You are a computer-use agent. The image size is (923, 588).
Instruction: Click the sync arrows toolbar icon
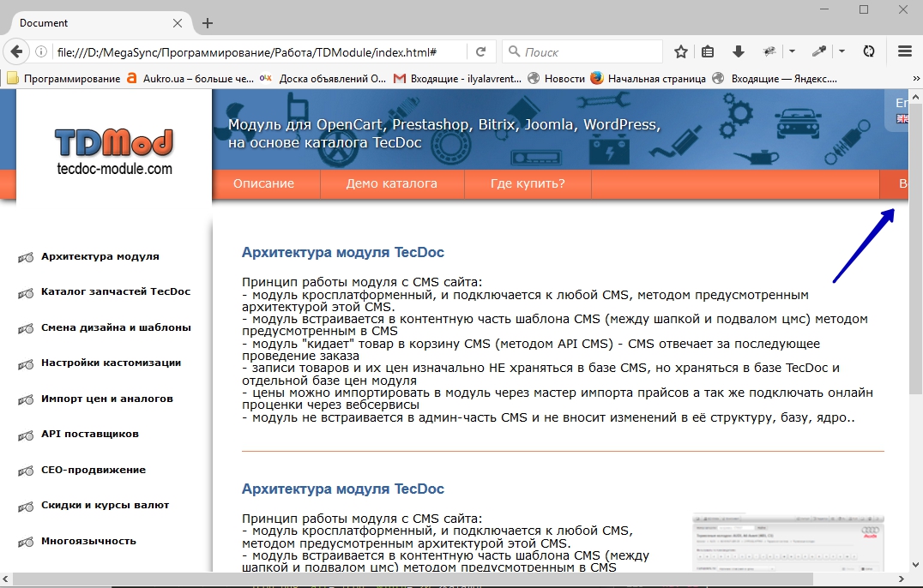point(869,51)
